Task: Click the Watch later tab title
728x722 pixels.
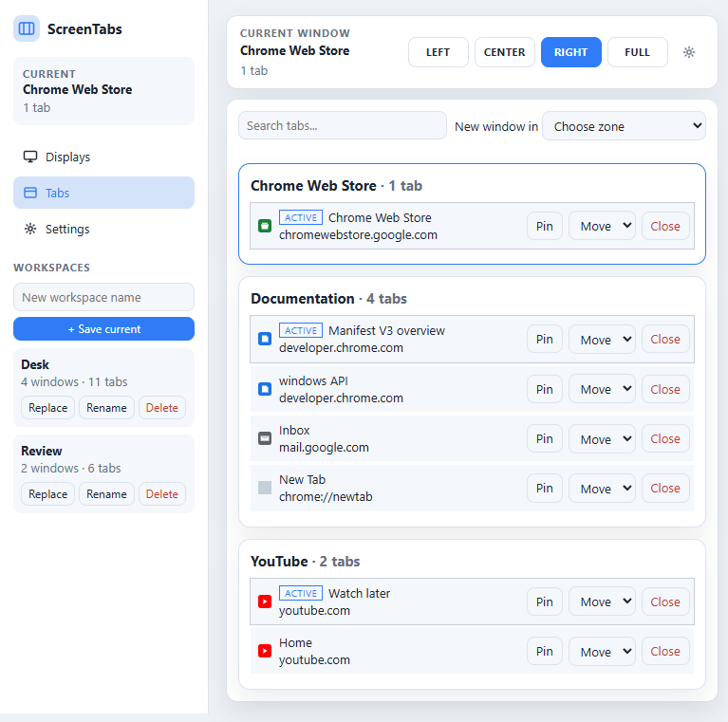Action: (360, 593)
